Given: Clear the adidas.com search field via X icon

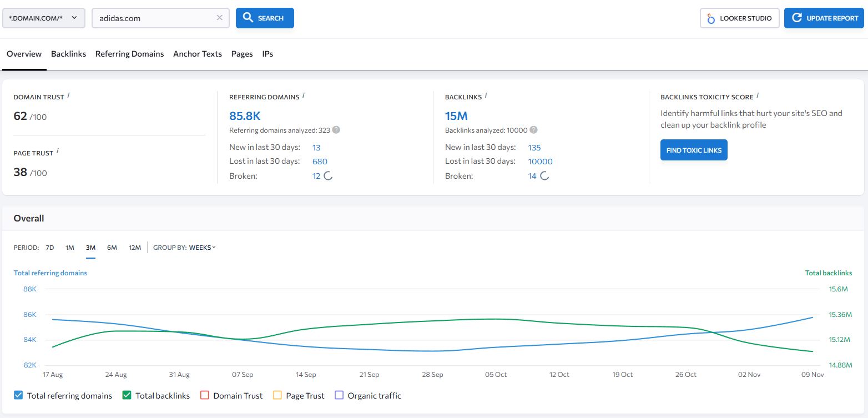Looking at the screenshot, I should click(x=219, y=18).
